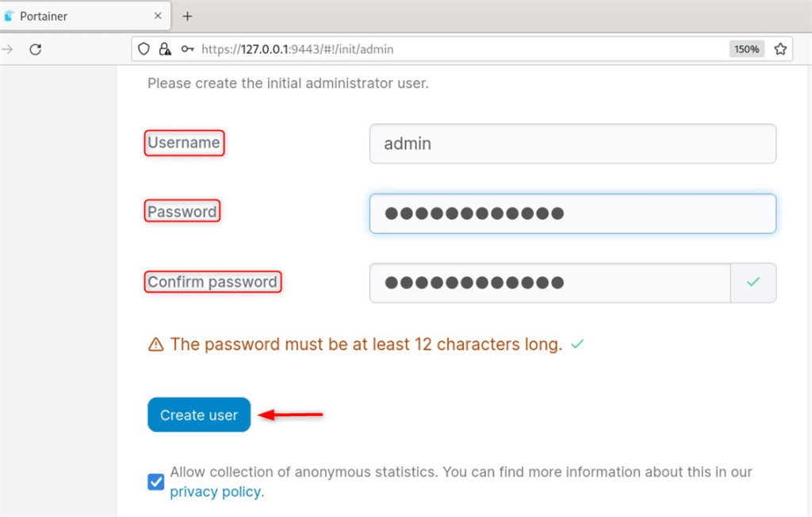The width and height of the screenshot is (812, 517).
Task: Click the 150% zoom indicator
Action: point(746,48)
